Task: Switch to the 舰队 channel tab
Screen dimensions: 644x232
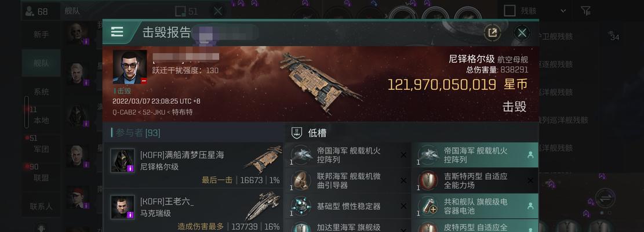Action: click(41, 63)
